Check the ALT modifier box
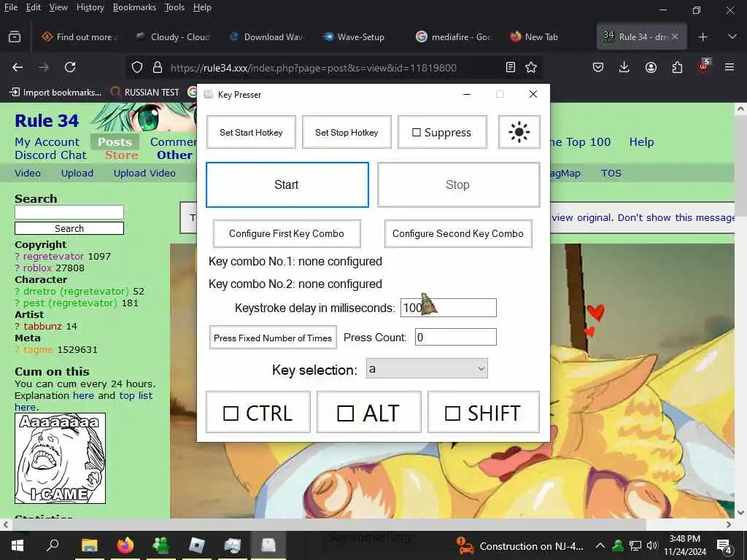The height and width of the screenshot is (560, 747). 345,413
